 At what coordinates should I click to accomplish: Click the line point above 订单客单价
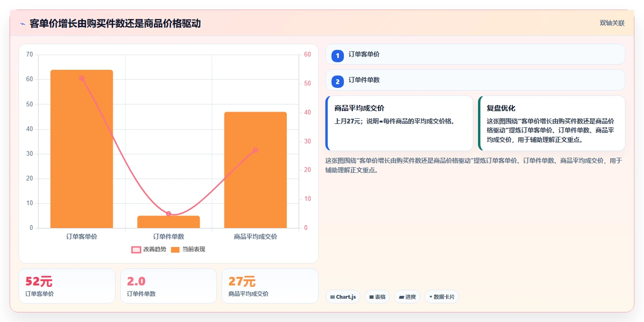point(82,78)
